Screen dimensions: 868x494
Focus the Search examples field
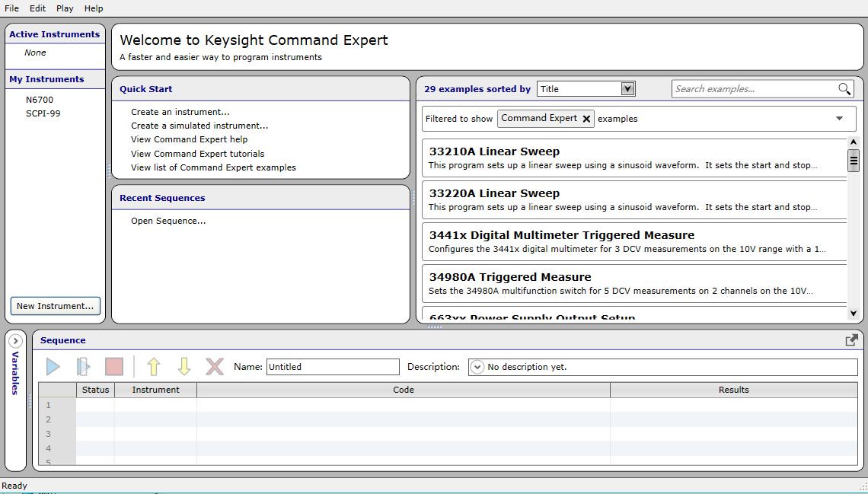pyautogui.click(x=755, y=89)
